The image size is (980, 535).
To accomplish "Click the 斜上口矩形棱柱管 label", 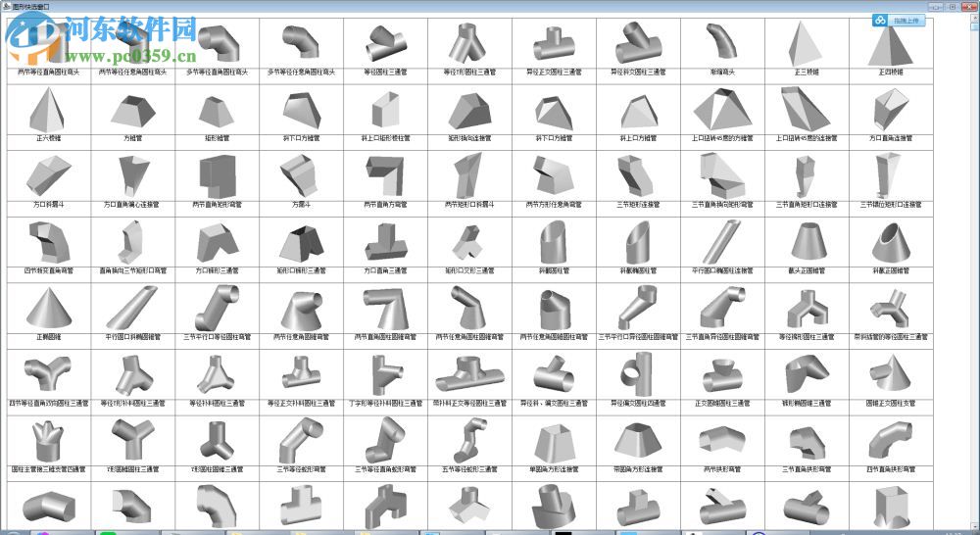I will [x=385, y=138].
